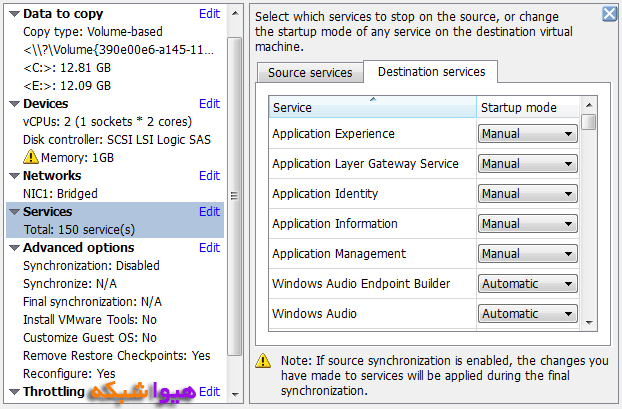
Task: Click 'Total: 150 service(s)' summary line
Action: click(x=79, y=230)
